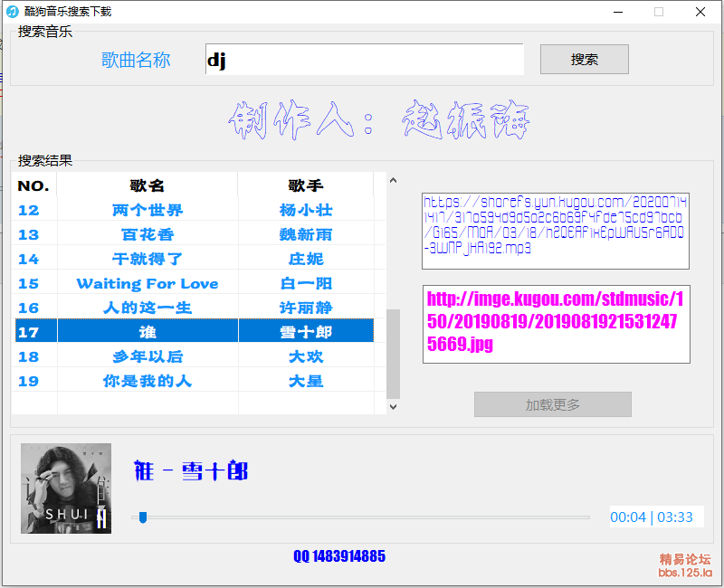
Task: Click the singer cell 大欢
Action: tap(306, 356)
